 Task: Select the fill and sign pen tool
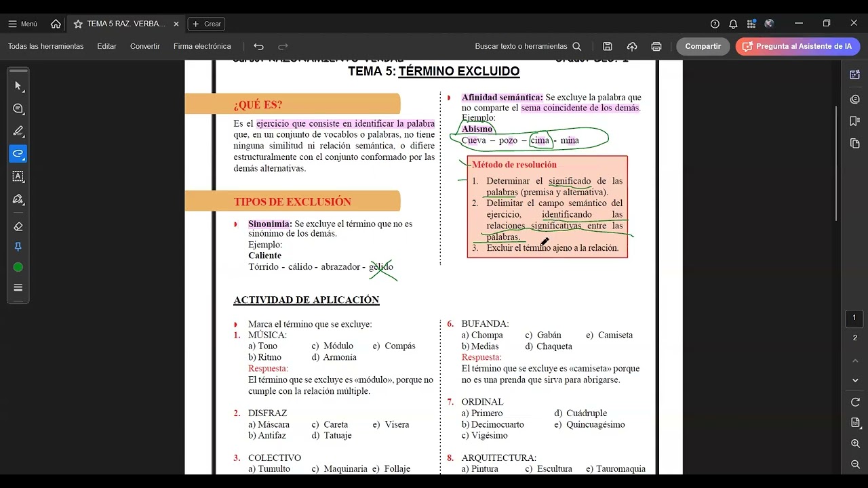point(18,199)
